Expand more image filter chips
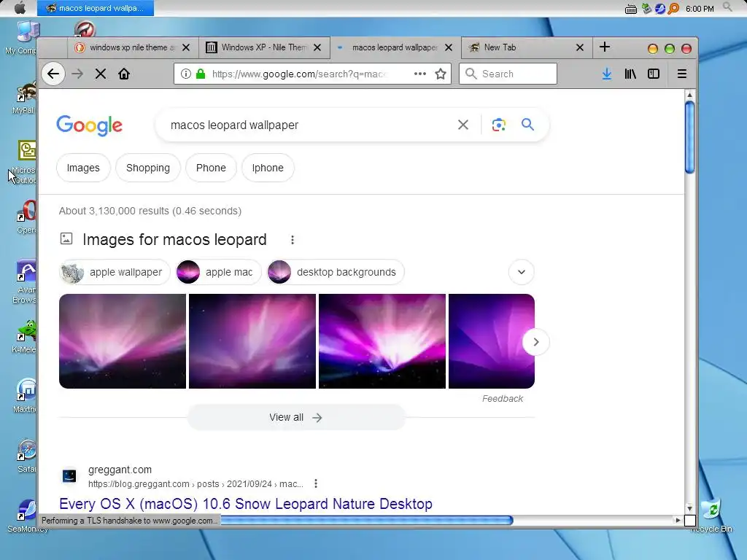The width and height of the screenshot is (747, 560). pos(521,272)
